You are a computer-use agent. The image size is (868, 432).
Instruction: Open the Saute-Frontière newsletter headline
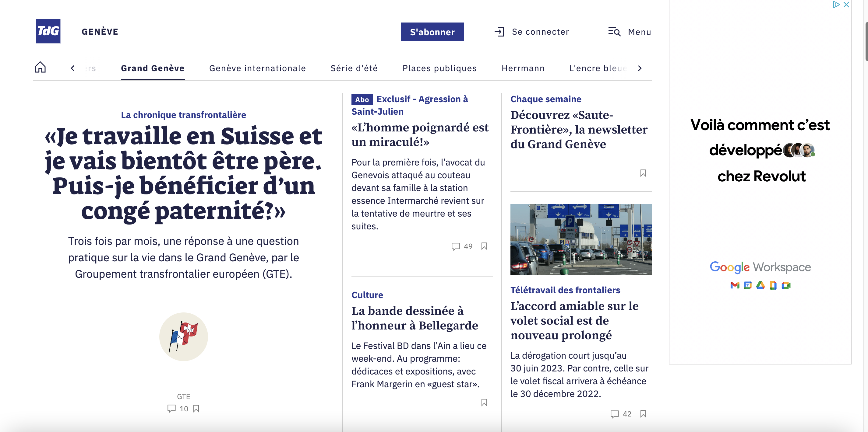pyautogui.click(x=579, y=129)
